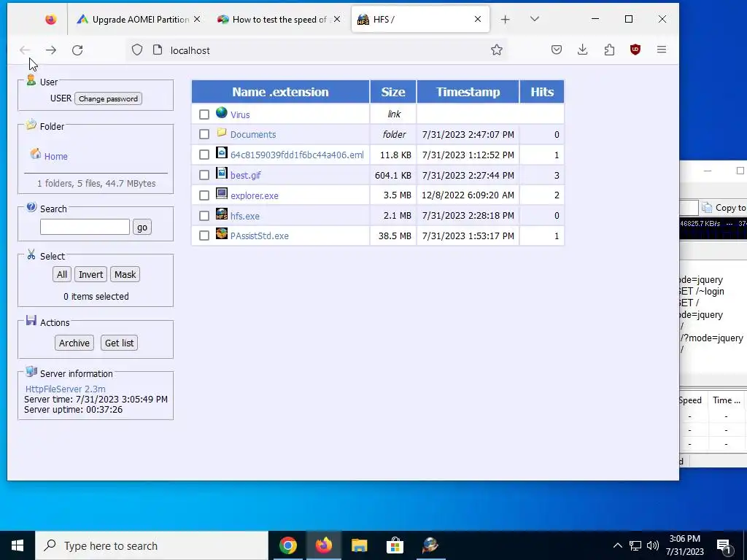The image size is (747, 560).
Task: Open the notification center icon
Action: pos(724,545)
